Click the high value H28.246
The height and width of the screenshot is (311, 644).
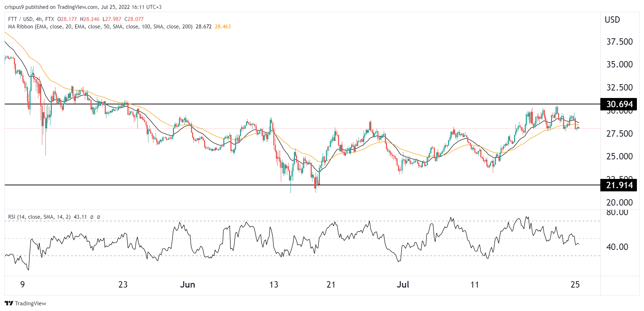[x=90, y=19]
